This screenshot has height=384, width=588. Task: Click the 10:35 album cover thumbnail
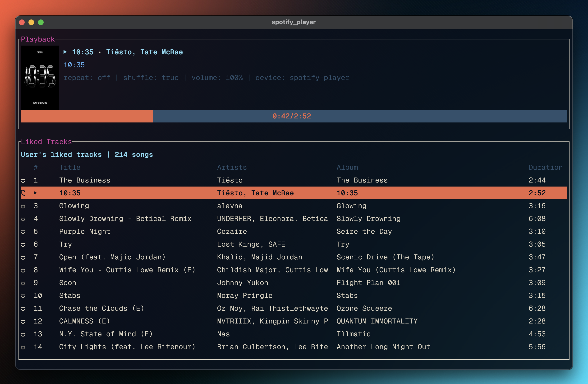coord(40,77)
